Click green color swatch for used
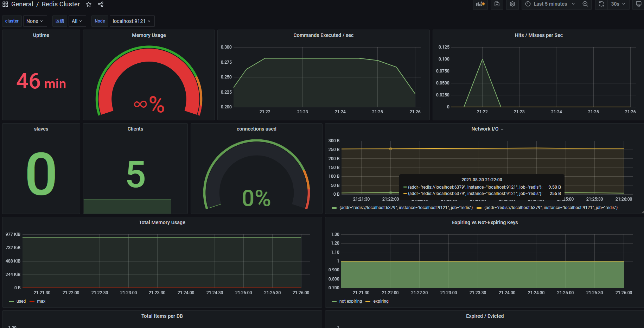 [x=11, y=302]
